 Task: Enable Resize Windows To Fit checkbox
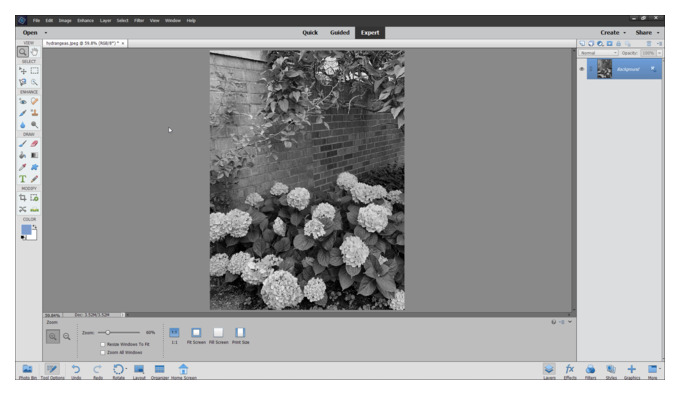(103, 344)
